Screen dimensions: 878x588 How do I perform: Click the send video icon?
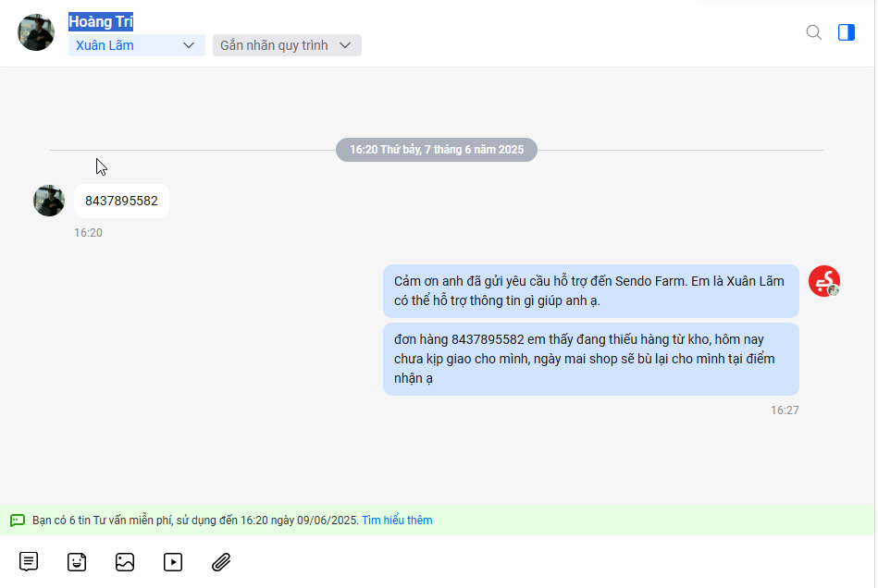click(173, 562)
